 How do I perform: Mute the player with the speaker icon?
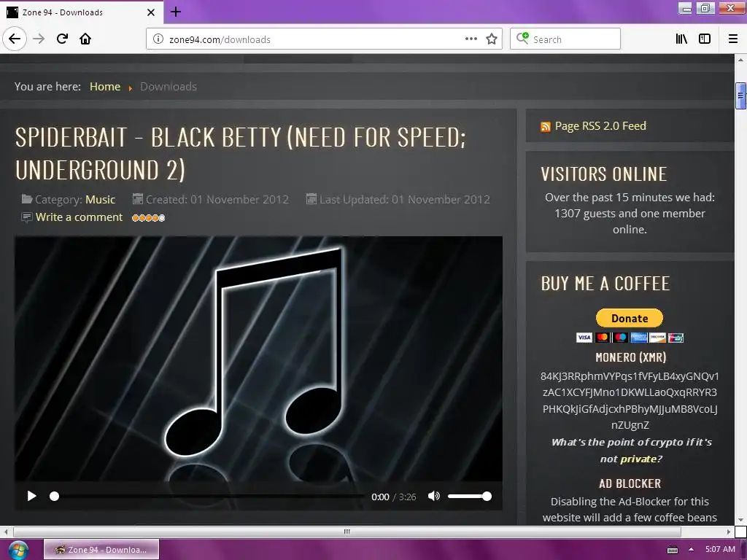[433, 496]
